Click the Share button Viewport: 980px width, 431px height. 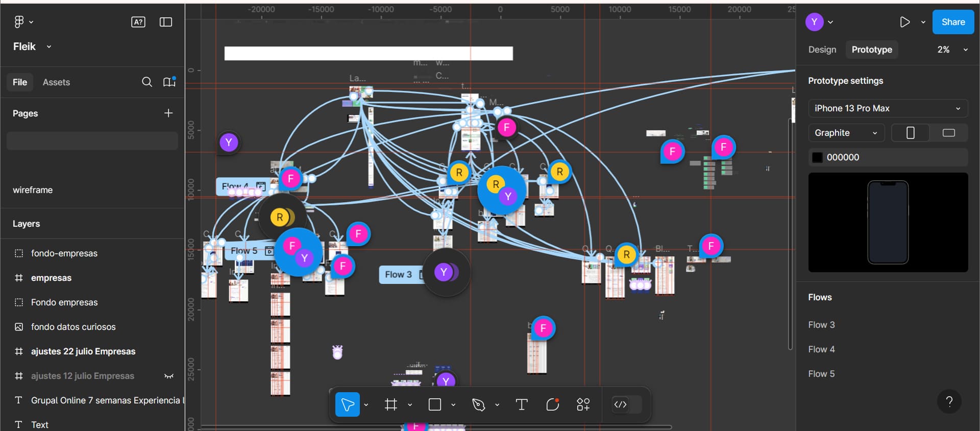pyautogui.click(x=953, y=22)
